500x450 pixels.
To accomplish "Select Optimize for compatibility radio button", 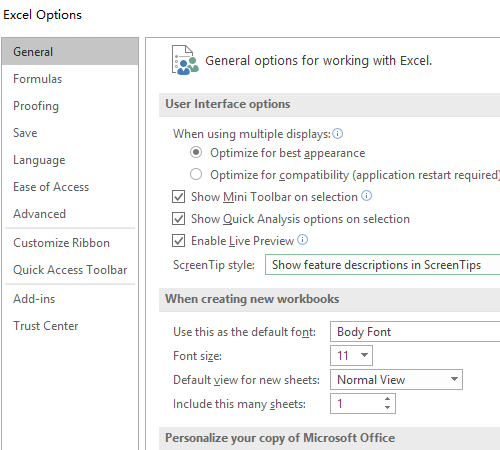I will [x=196, y=174].
